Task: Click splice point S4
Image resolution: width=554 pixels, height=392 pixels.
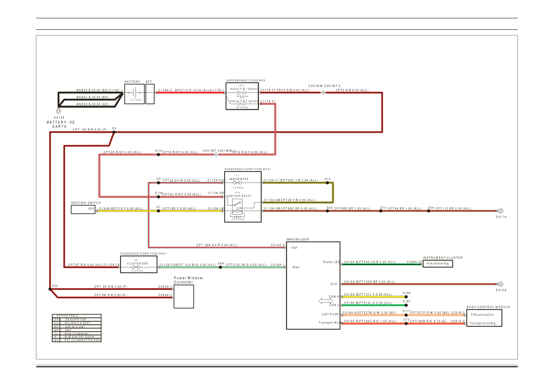Action: 114,132
